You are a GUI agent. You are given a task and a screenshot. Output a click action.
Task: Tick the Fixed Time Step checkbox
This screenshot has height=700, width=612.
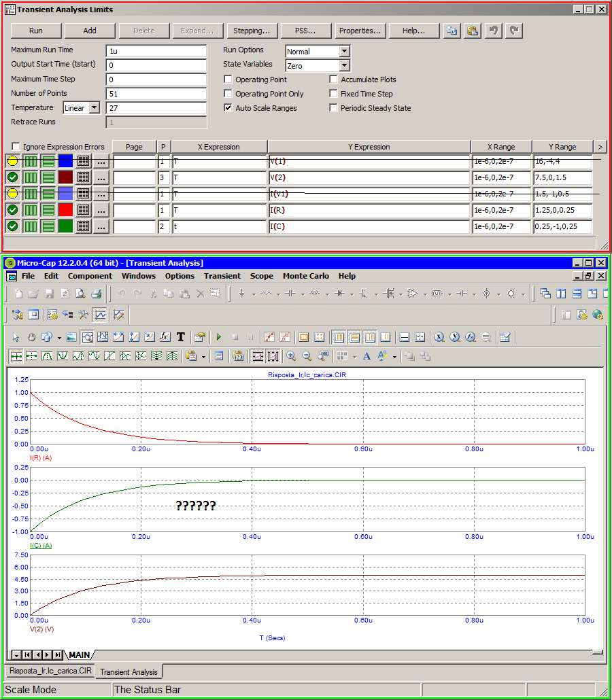334,94
